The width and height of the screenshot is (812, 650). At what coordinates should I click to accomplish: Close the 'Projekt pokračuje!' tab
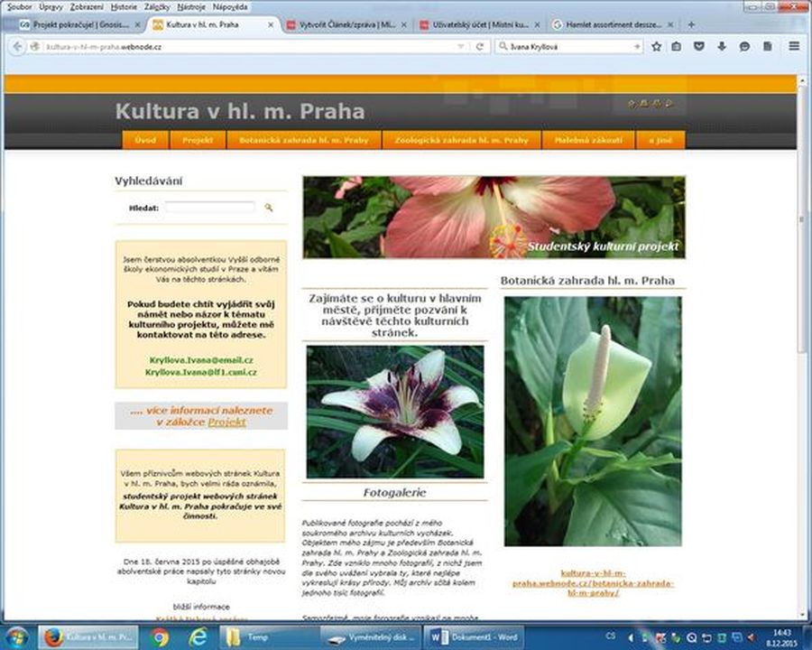138,24
